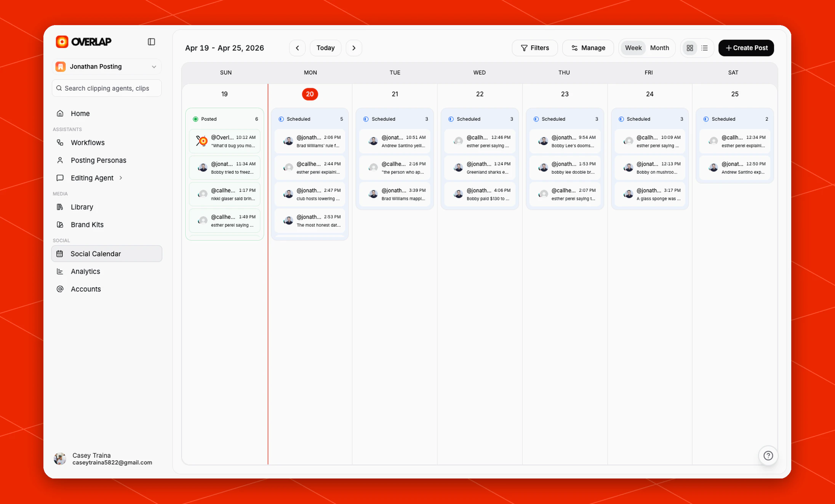Open Monday 2:06 PM Brad Williams post
Viewport: 835px width, 504px height.
coord(310,141)
